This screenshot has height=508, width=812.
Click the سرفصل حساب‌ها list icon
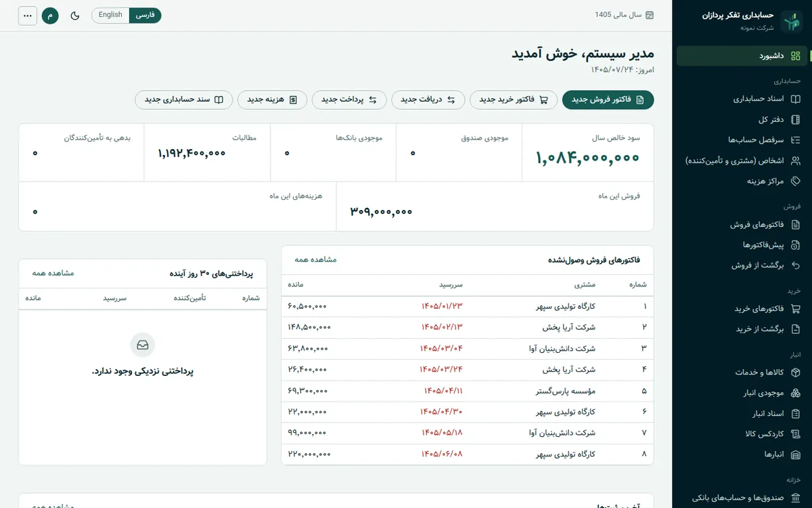coord(796,140)
